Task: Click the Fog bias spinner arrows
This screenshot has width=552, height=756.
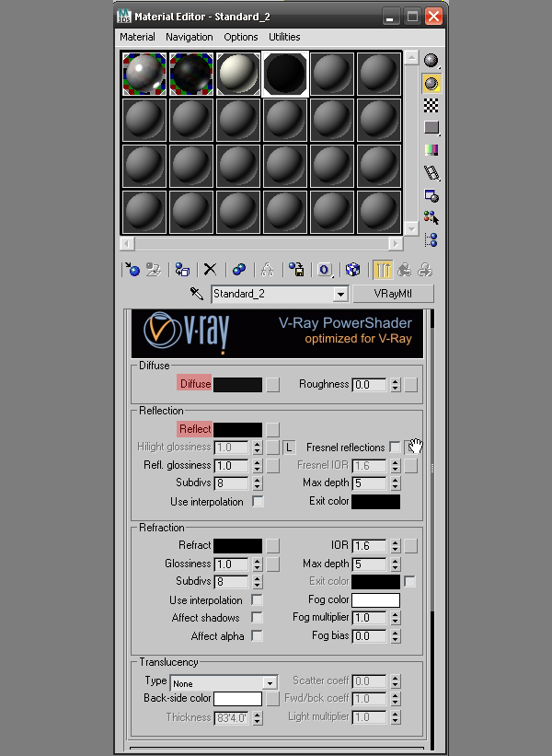Action: [396, 636]
